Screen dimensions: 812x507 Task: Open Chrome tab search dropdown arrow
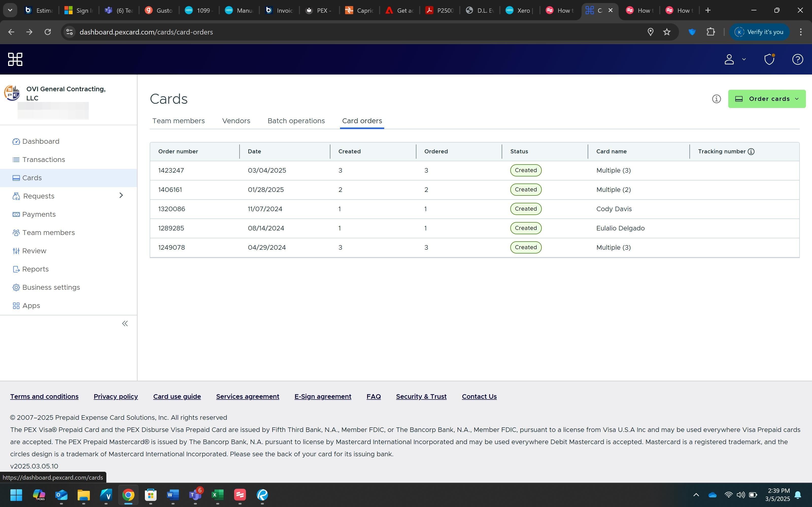coord(10,10)
